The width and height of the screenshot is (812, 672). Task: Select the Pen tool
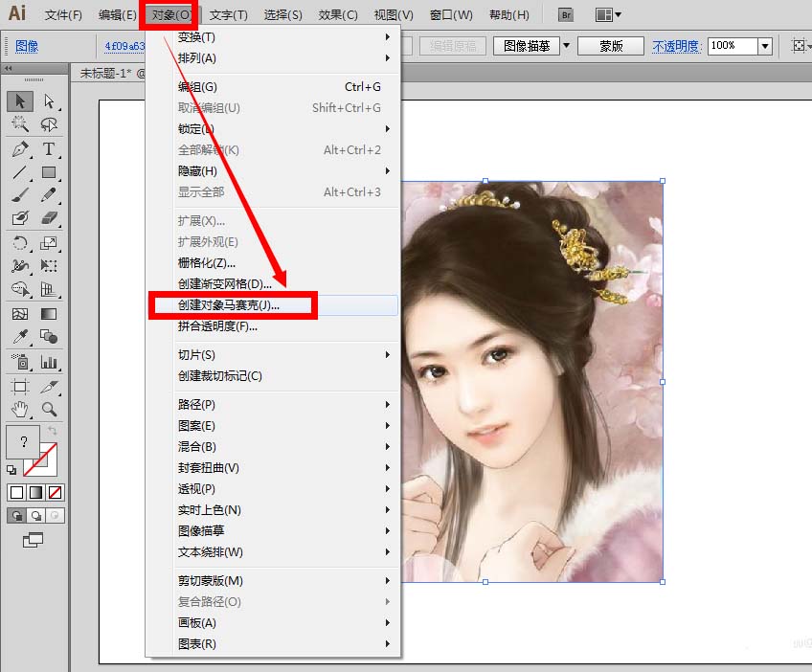(x=20, y=149)
